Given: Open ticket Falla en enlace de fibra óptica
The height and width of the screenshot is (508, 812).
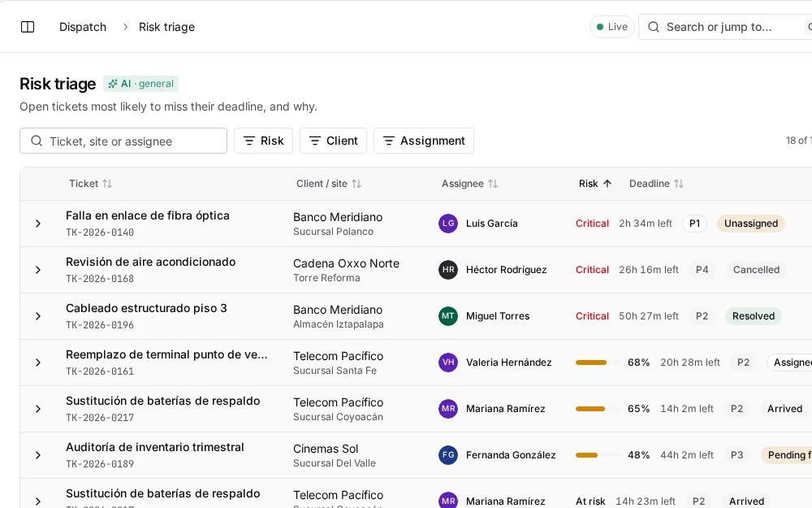Looking at the screenshot, I should (148, 215).
